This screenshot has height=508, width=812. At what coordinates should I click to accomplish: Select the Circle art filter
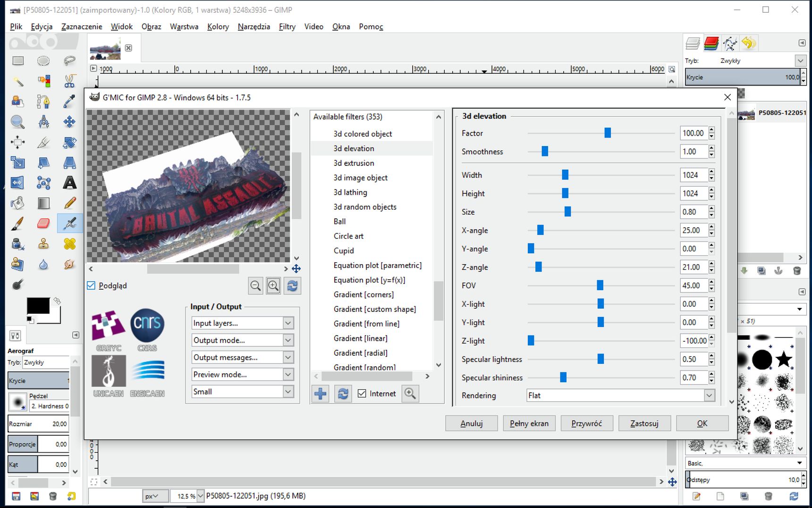point(348,236)
